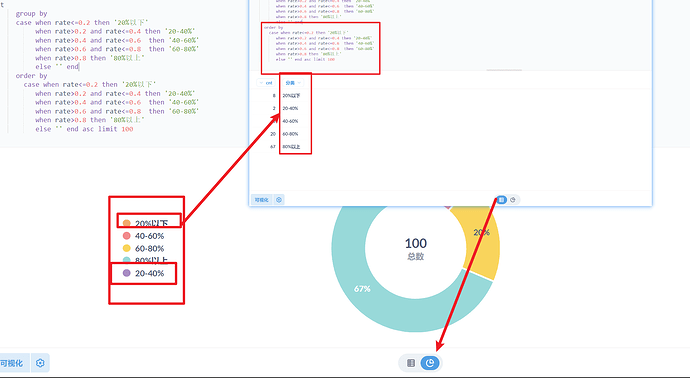Click the 100 总数 center total
The height and width of the screenshot is (378, 690).
(x=415, y=249)
